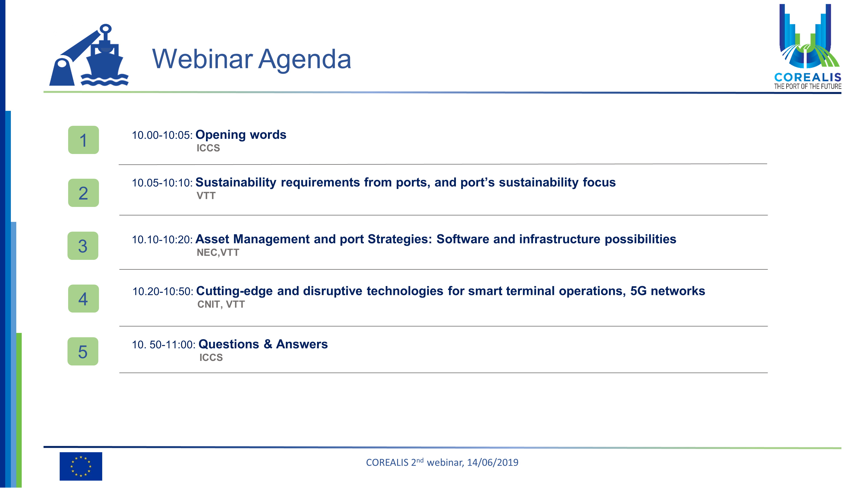Select the green number 4 badge
This screenshot has height=488, width=868.
tap(84, 299)
